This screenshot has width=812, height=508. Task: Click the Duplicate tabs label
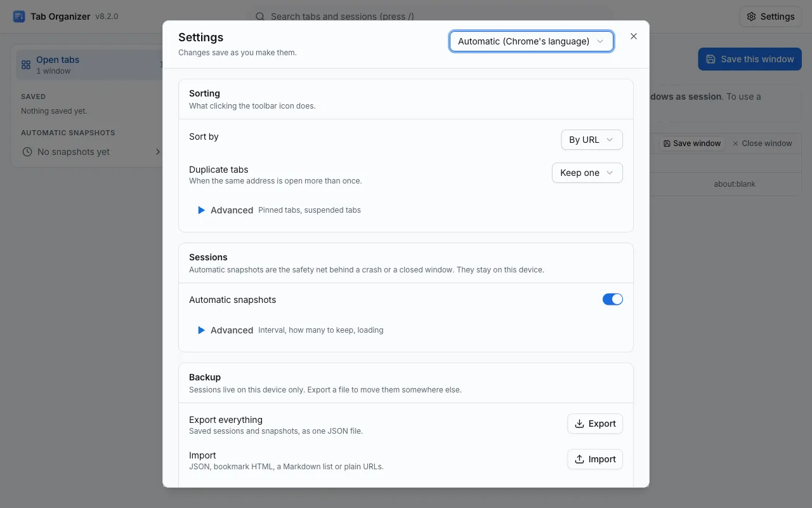[219, 170]
